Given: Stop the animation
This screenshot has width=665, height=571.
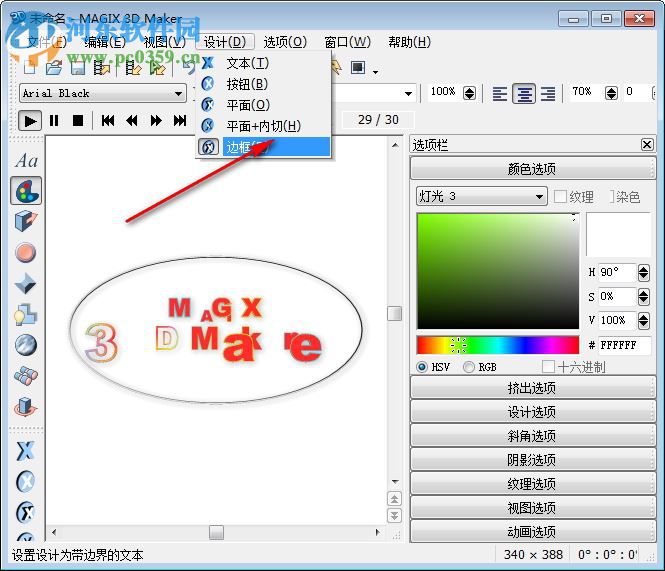Looking at the screenshot, I should pos(78,121).
